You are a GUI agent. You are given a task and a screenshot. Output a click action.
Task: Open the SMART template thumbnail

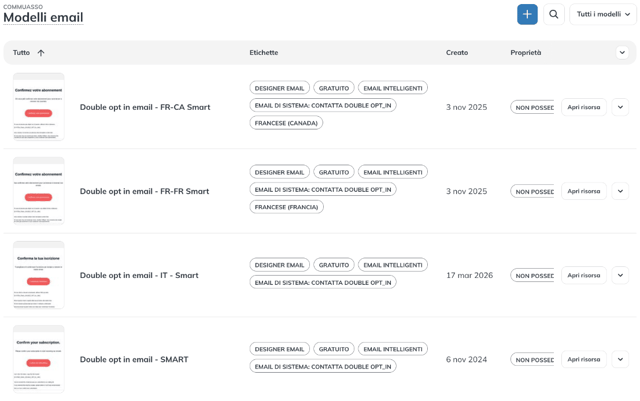click(x=39, y=359)
